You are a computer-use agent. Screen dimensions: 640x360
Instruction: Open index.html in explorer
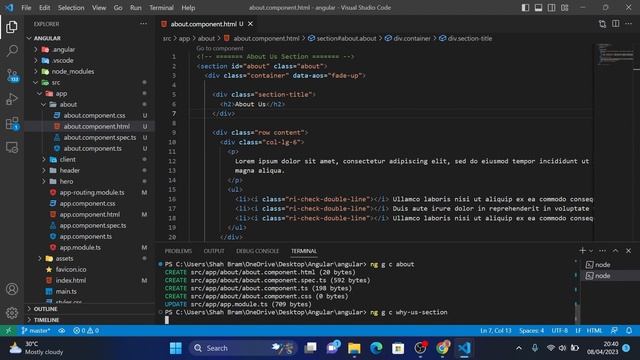pos(71,281)
